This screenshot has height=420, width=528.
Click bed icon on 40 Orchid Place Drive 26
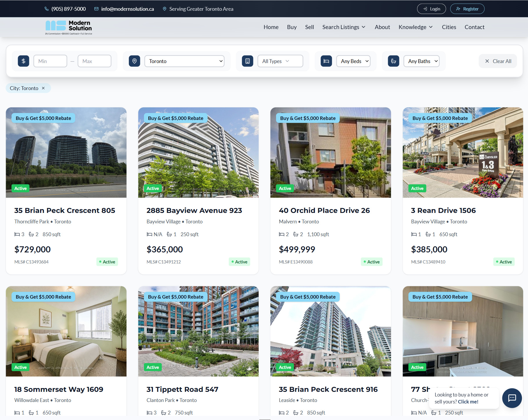(x=282, y=234)
